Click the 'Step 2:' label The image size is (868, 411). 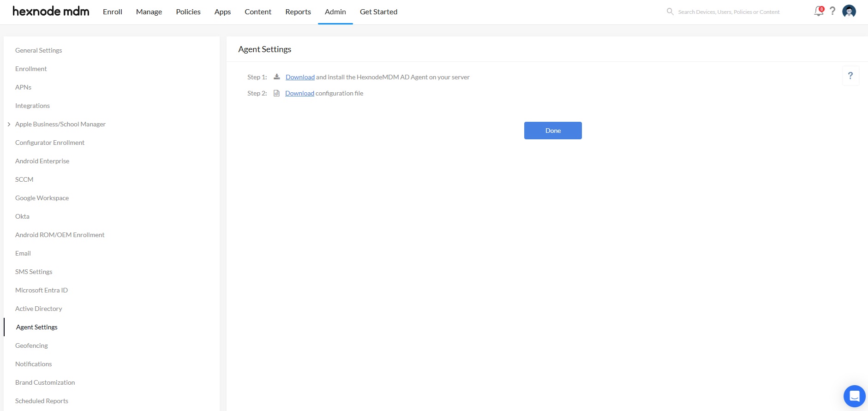257,93
